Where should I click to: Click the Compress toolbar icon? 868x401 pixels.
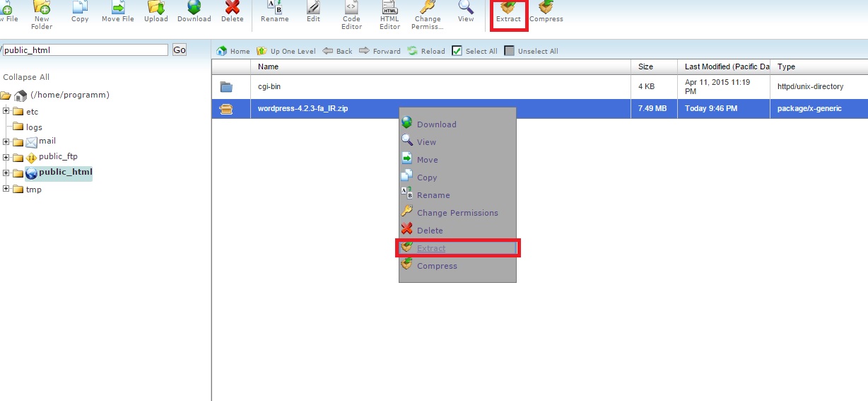546,8
